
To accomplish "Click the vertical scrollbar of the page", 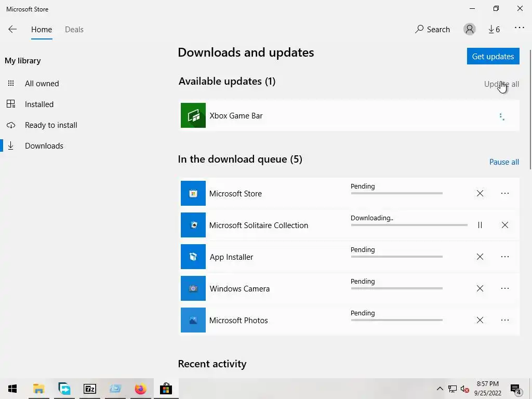I will pyautogui.click(x=530, y=109).
